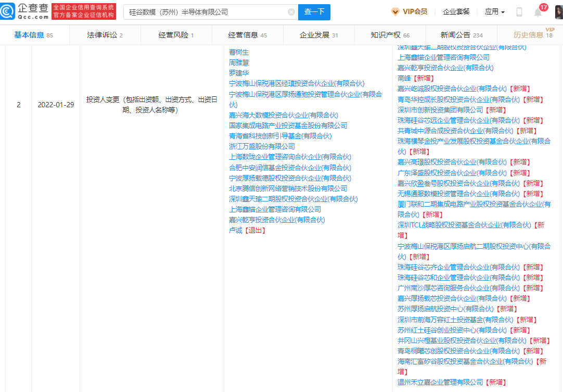The width and height of the screenshot is (563, 392).
Task: Open 嘉兴高琨股权投资合伙企业 link
Action: (452, 162)
